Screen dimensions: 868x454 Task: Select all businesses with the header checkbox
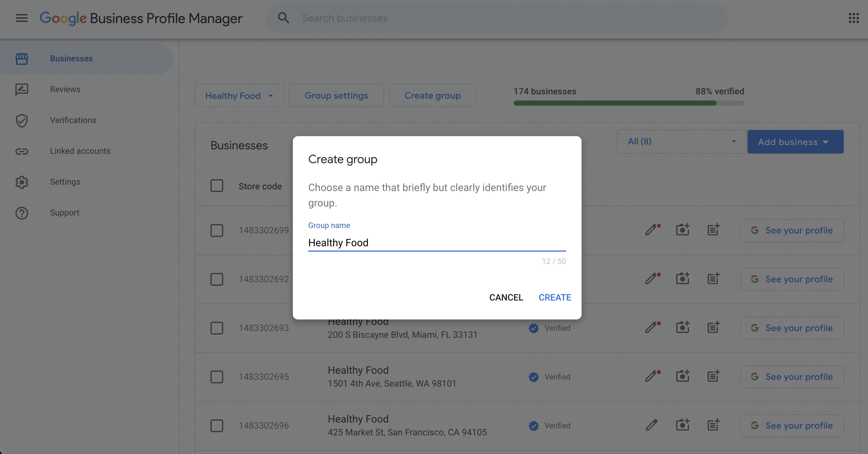click(x=217, y=186)
